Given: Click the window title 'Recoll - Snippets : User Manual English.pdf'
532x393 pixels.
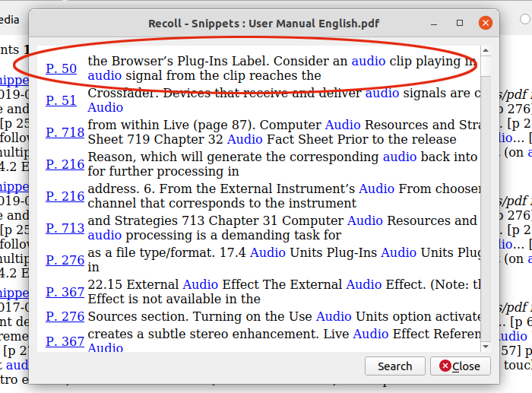Looking at the screenshot, I should click(x=264, y=24).
